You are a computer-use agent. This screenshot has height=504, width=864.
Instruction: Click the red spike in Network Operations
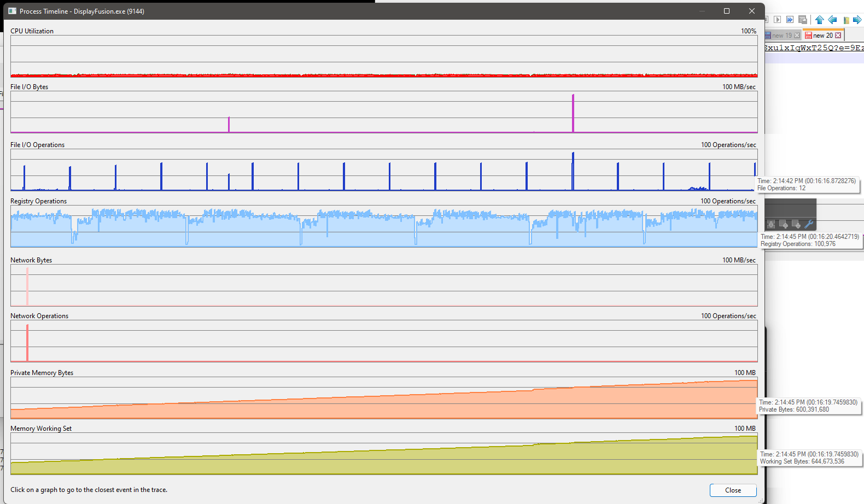(x=27, y=343)
